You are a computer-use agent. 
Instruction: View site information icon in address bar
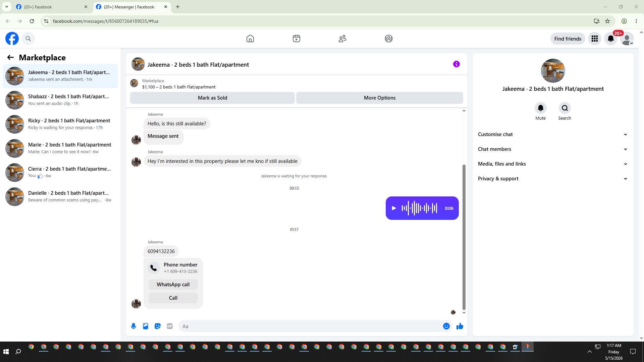46,21
